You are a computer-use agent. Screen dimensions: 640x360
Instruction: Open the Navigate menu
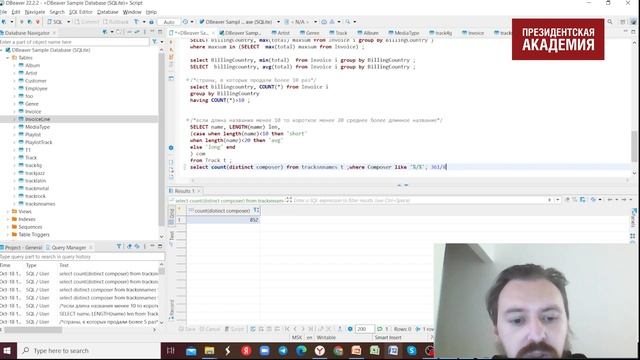pos(35,12)
